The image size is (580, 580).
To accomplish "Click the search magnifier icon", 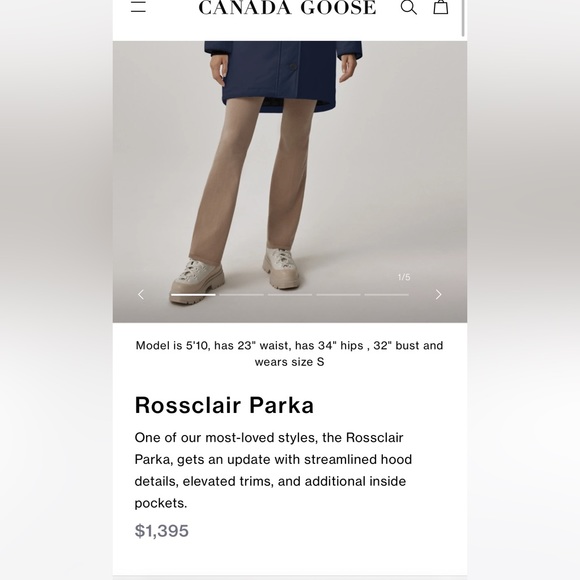I will (409, 7).
